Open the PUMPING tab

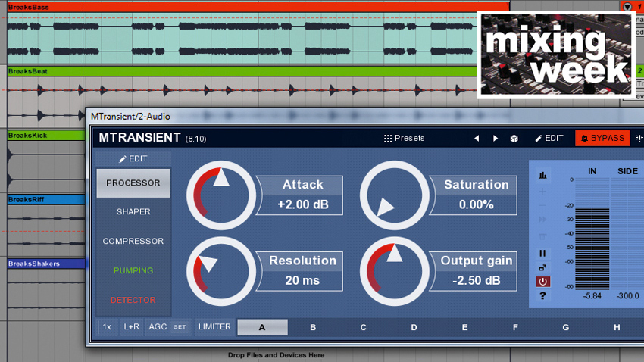click(x=133, y=270)
